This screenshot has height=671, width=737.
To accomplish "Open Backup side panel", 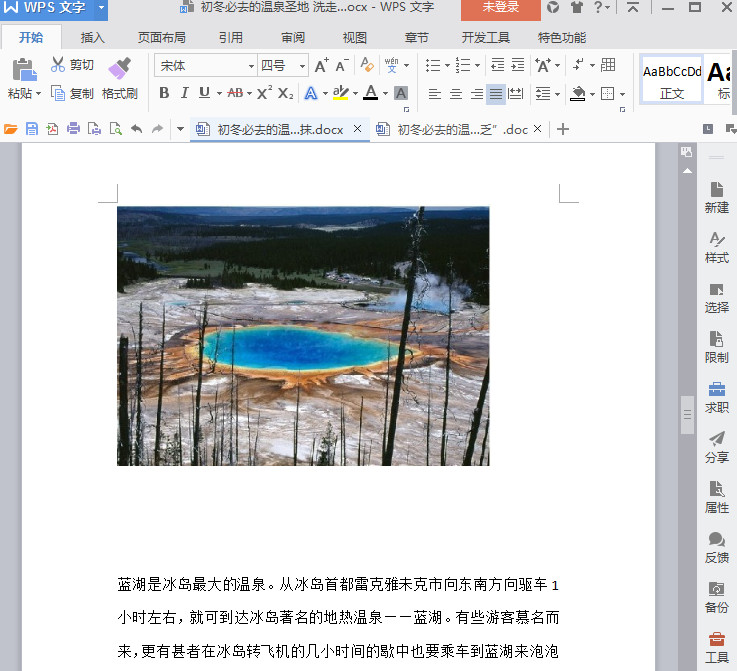I will [716, 597].
